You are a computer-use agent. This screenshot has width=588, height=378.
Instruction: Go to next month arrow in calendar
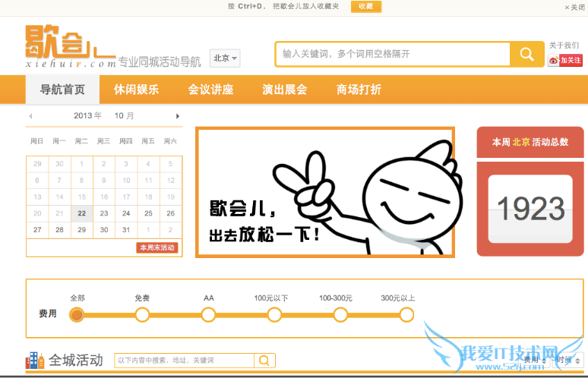click(x=178, y=116)
